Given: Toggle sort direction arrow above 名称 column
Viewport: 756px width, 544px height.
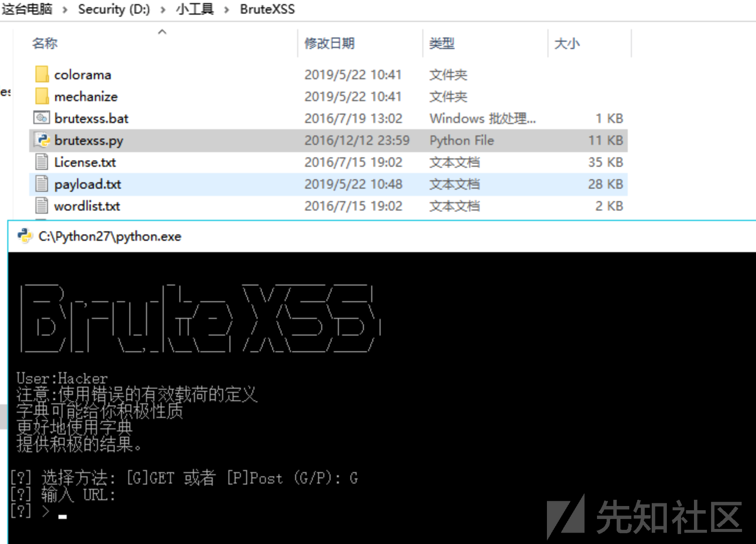Looking at the screenshot, I should (x=162, y=32).
